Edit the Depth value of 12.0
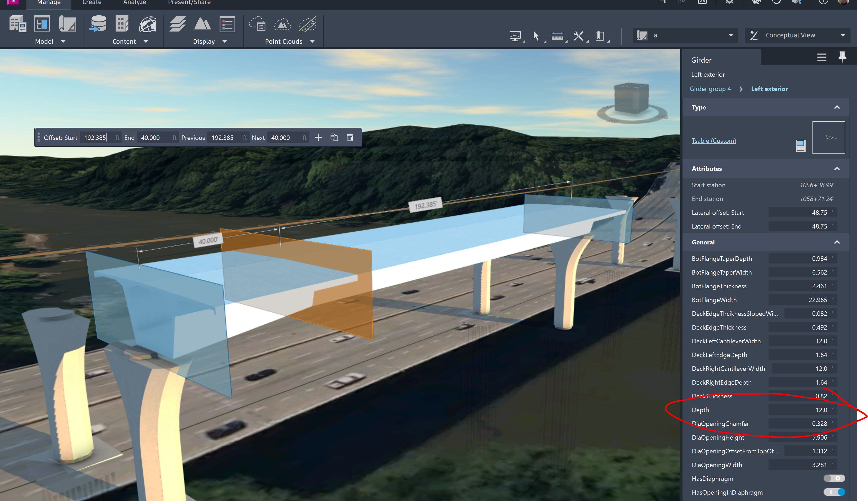Screen dimensions: 868x501 802,410
